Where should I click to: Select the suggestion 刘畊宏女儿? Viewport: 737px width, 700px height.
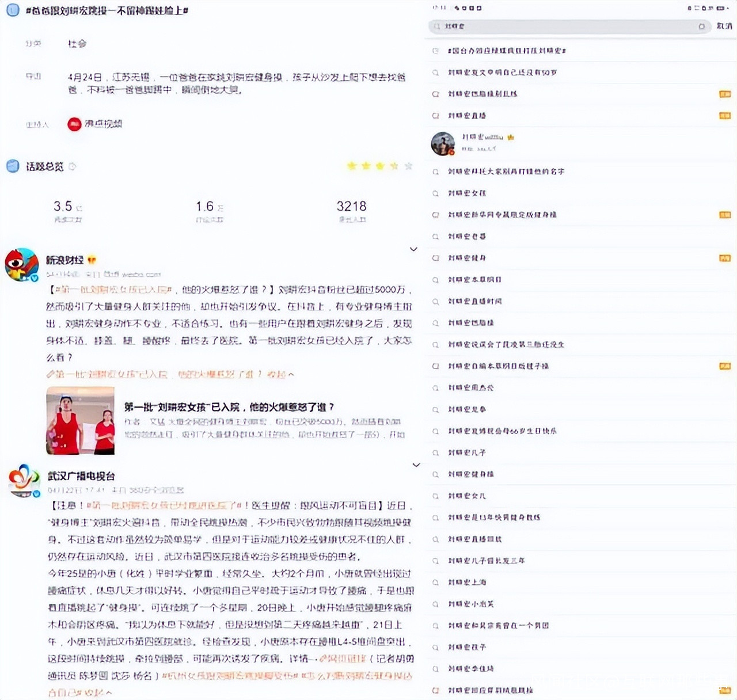coord(467,496)
